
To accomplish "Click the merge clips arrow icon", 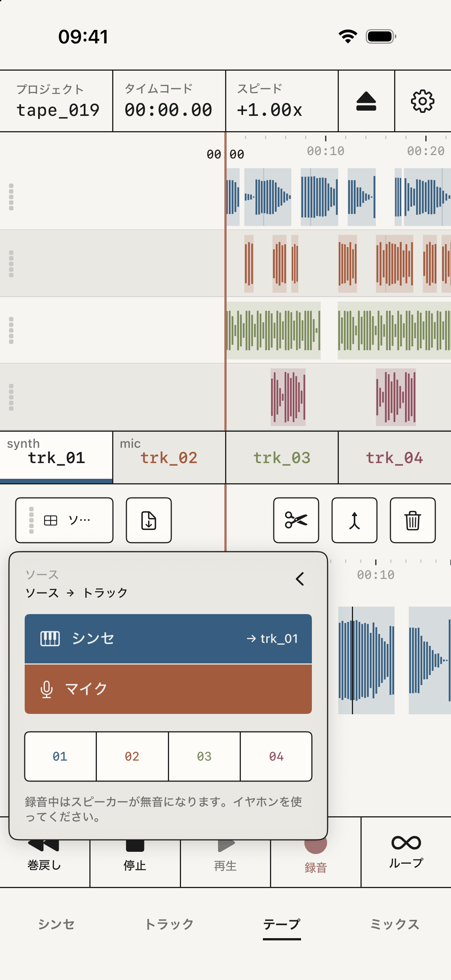I will point(354,520).
